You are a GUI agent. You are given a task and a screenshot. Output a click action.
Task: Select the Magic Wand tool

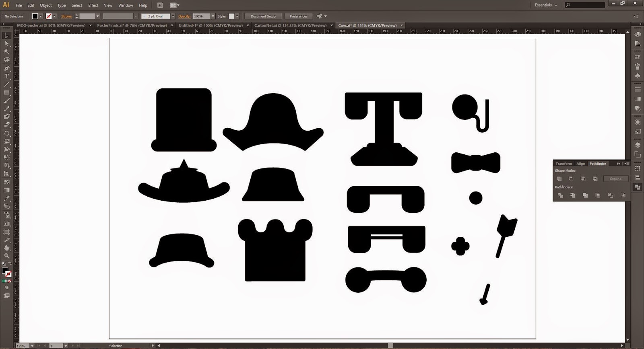tap(6, 51)
